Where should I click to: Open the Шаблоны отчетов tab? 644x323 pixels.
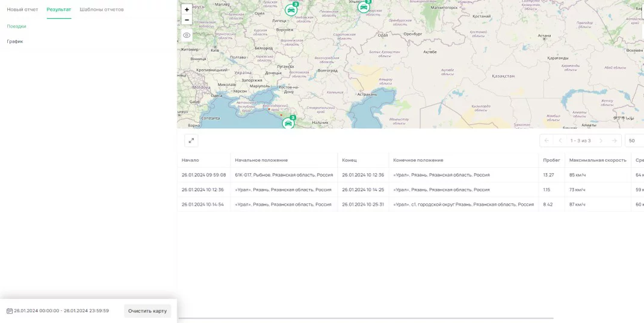tap(102, 10)
